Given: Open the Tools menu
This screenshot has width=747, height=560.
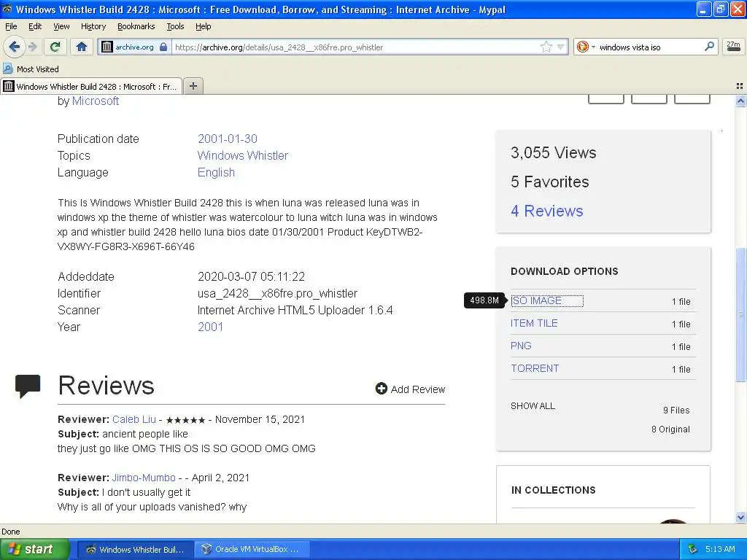Looking at the screenshot, I should click(175, 27).
